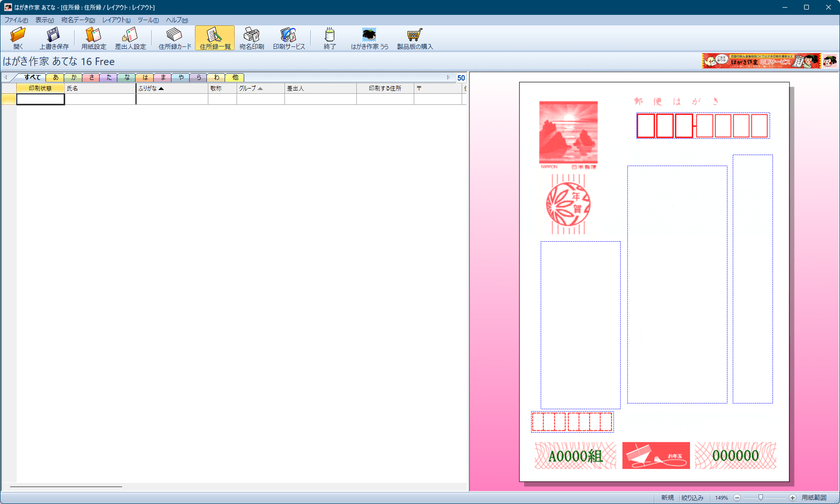This screenshot has height=504, width=840.
Task: Open the レイアウト menu
Action: point(116,20)
